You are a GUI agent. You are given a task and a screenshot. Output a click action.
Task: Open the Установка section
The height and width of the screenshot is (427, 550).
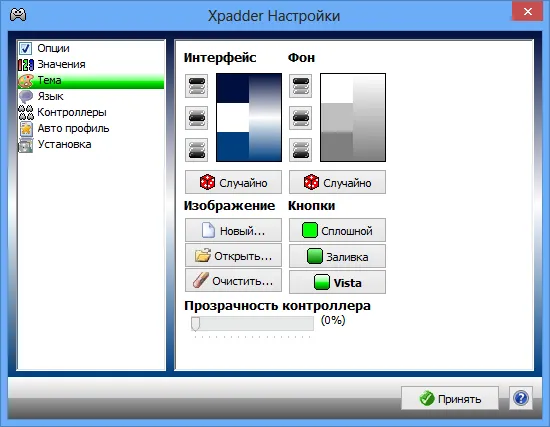click(x=91, y=145)
